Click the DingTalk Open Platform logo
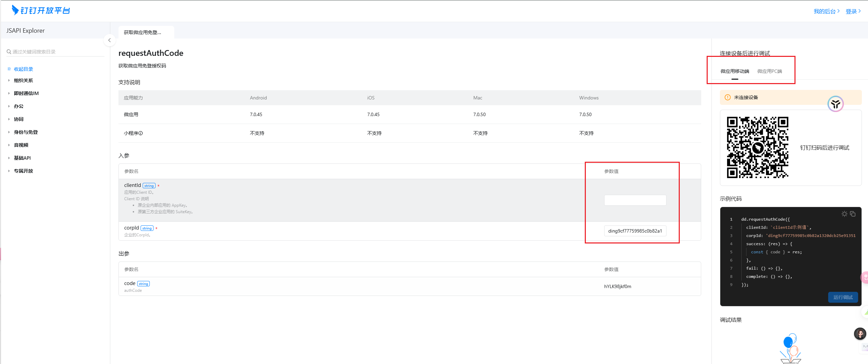This screenshot has height=364, width=868. tap(41, 11)
